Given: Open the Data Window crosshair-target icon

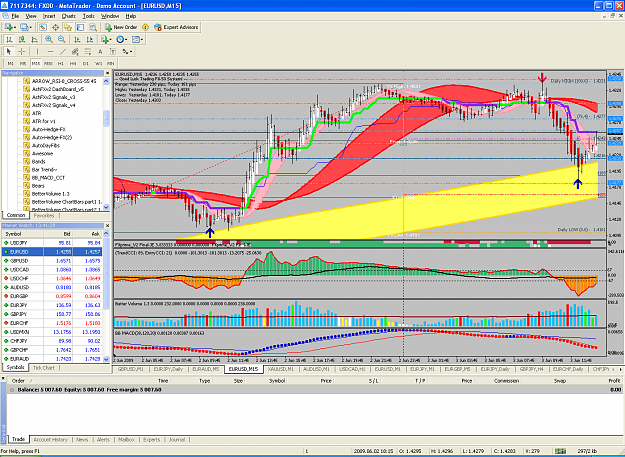Looking at the screenshot, I should [x=55, y=27].
